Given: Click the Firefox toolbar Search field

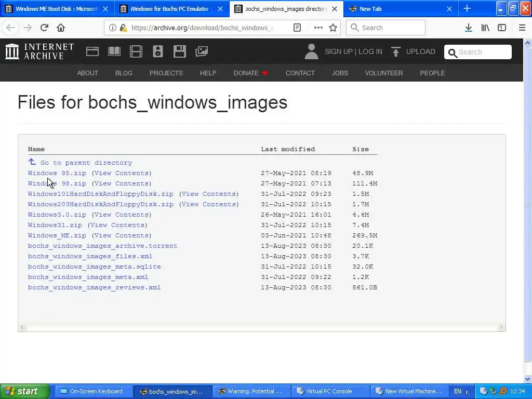Looking at the screenshot, I should tap(385, 28).
